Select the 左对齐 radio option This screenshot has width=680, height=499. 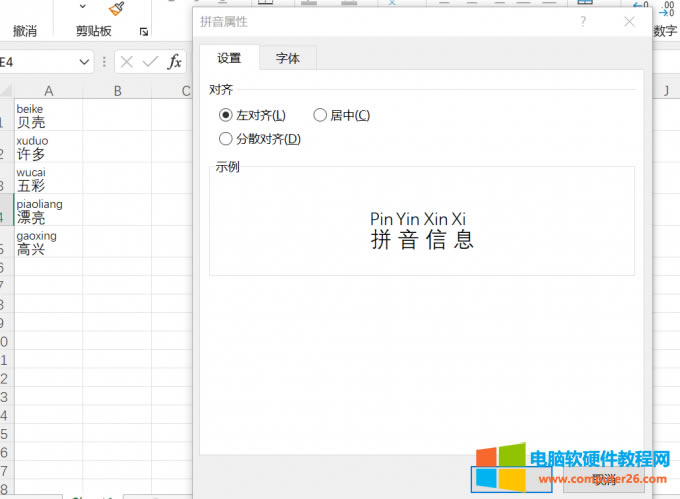[x=225, y=115]
